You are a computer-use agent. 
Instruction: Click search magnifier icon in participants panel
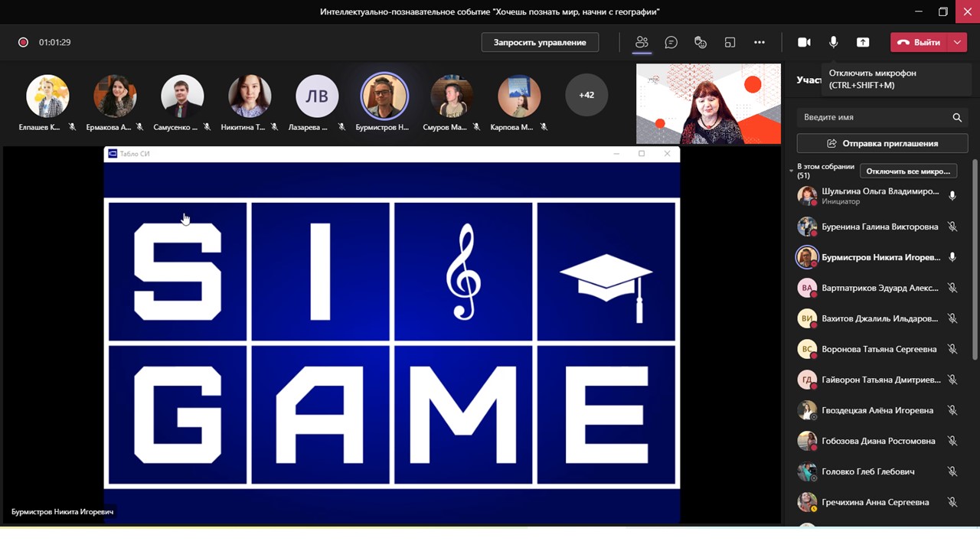(x=956, y=118)
